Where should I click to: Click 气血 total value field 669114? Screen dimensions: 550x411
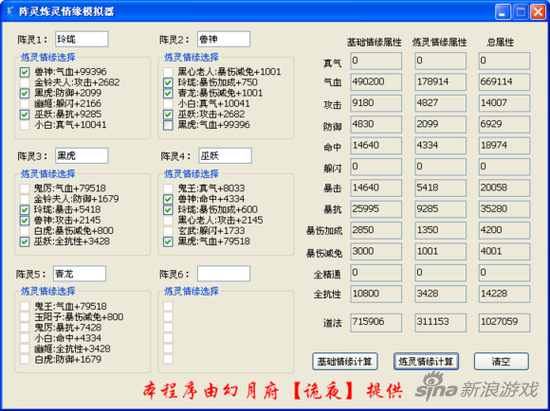[x=504, y=82]
